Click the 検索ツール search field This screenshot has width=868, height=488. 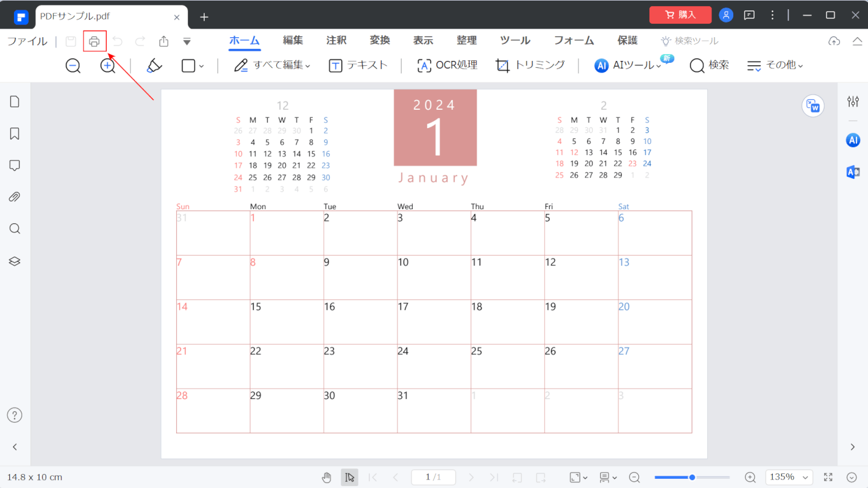[690, 41]
